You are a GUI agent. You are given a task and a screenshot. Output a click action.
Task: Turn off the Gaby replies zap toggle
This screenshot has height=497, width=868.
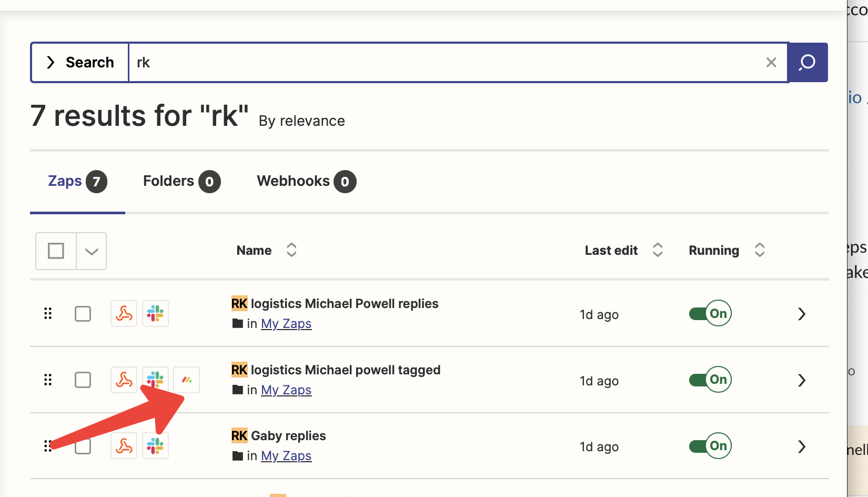[710, 446]
